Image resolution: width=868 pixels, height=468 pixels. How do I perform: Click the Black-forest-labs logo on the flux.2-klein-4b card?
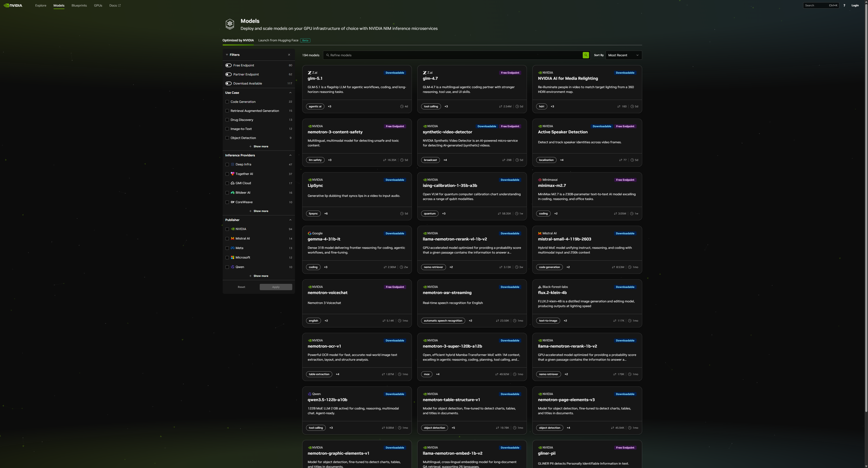point(540,287)
